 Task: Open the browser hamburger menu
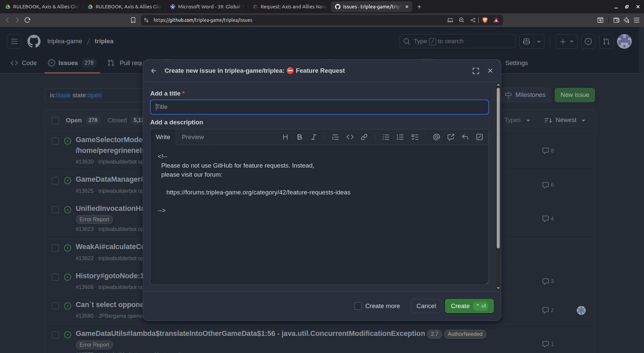pos(637,20)
